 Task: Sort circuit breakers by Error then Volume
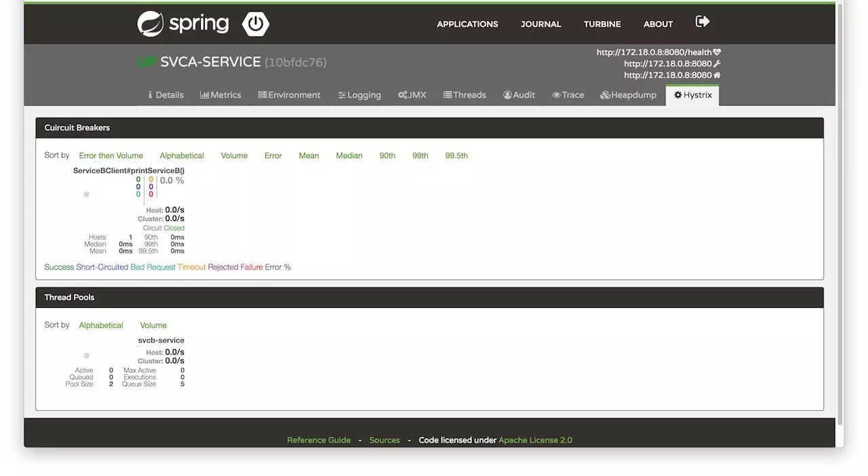click(x=111, y=155)
